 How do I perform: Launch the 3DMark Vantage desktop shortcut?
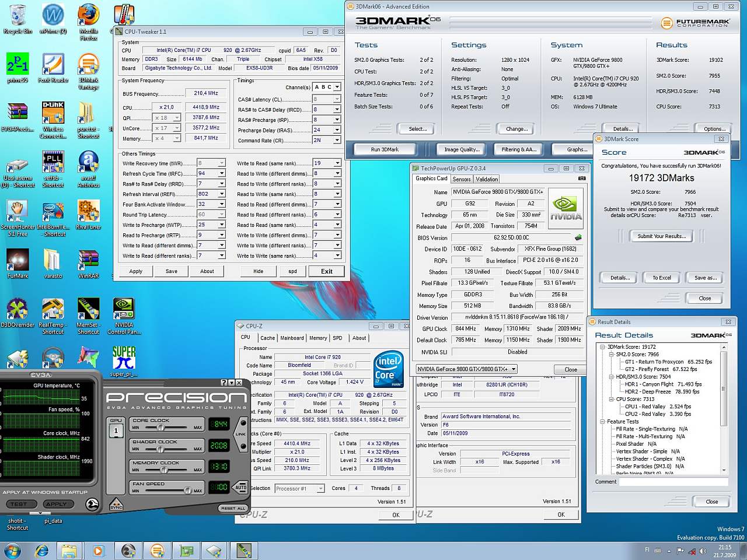click(x=89, y=71)
